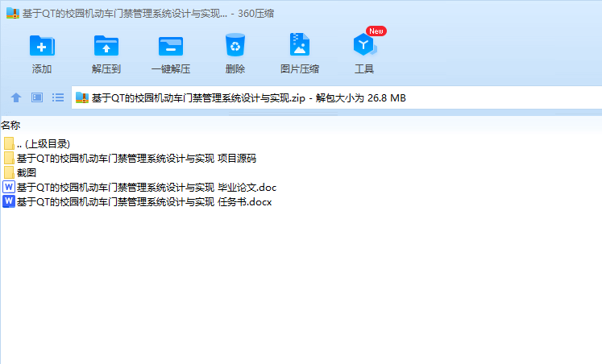Open the 工具 (tools) hexagon icon
The height and width of the screenshot is (364, 602).
pos(364,44)
